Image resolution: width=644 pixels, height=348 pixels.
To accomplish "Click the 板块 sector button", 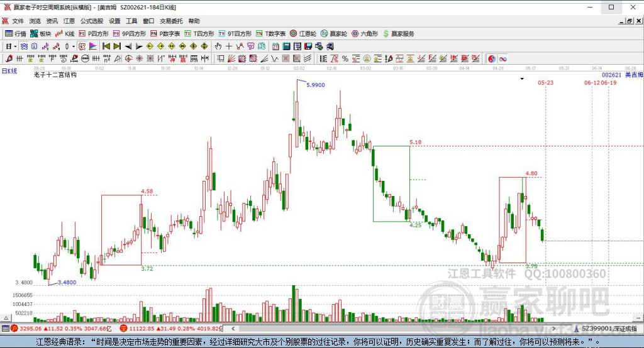I will click(41, 34).
